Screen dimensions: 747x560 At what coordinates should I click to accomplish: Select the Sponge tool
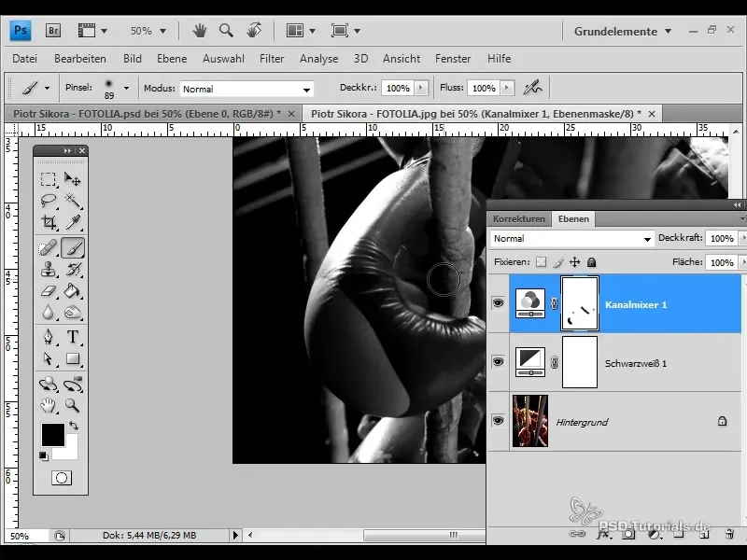tap(73, 313)
